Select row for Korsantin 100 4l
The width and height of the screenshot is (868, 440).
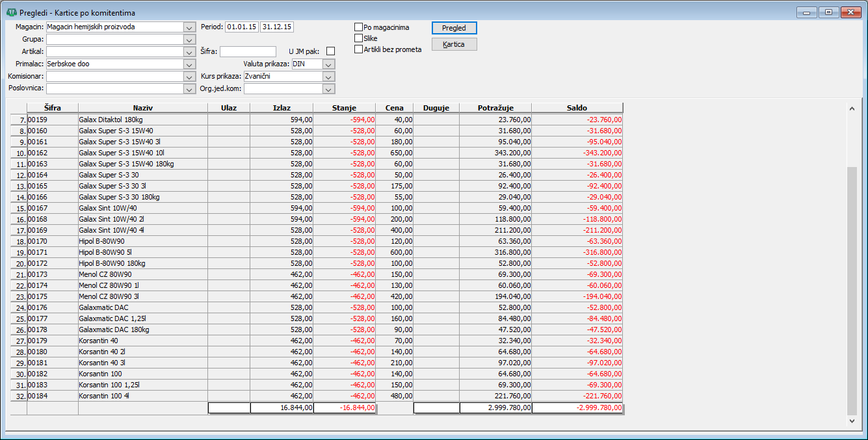(x=142, y=396)
